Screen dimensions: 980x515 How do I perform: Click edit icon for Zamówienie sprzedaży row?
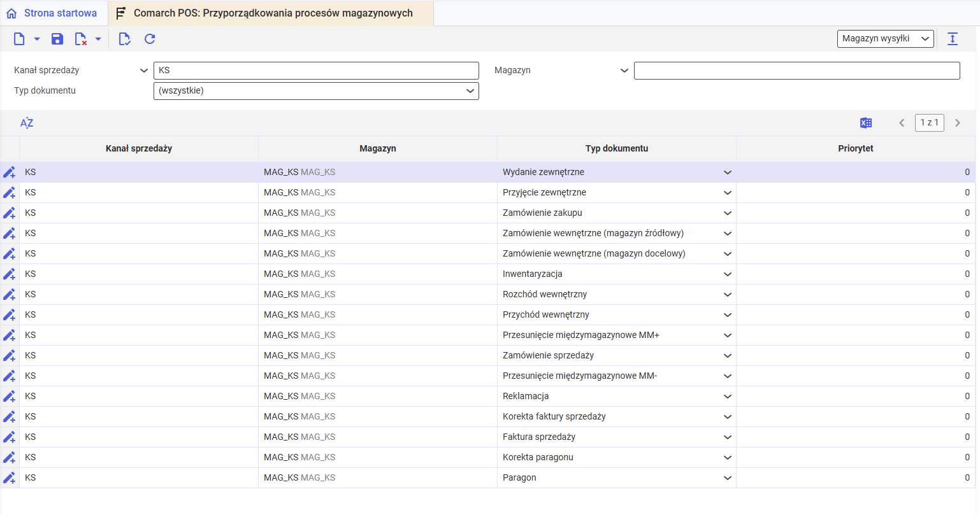[10, 356]
